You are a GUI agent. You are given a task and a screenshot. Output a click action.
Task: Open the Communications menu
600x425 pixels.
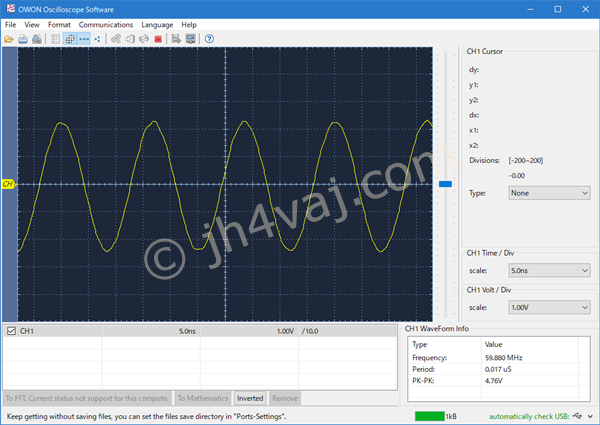pos(106,25)
